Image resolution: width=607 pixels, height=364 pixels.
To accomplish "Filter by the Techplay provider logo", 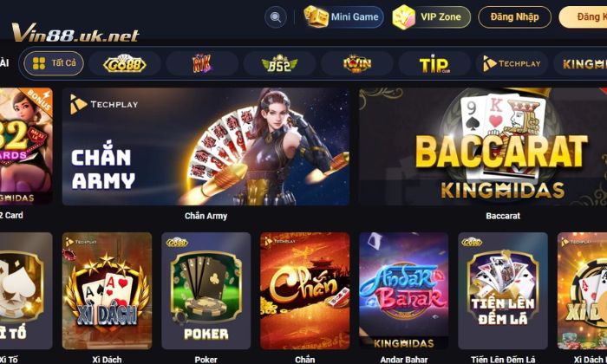I will (512, 63).
